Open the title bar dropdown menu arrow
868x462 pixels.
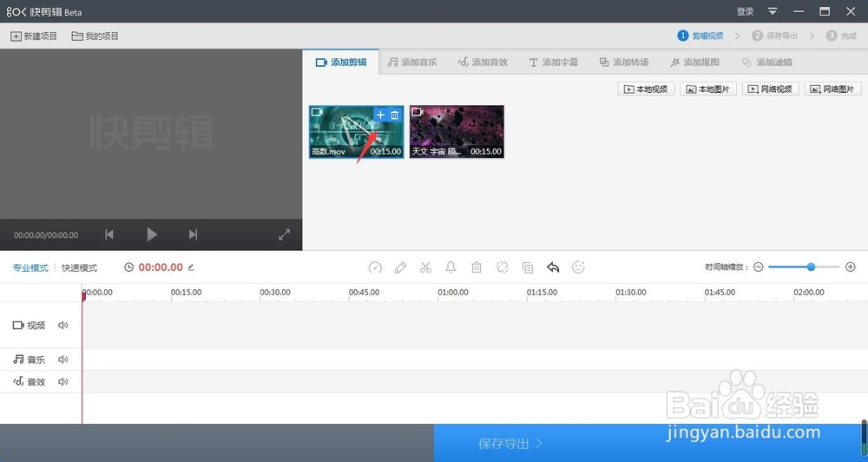coord(773,11)
